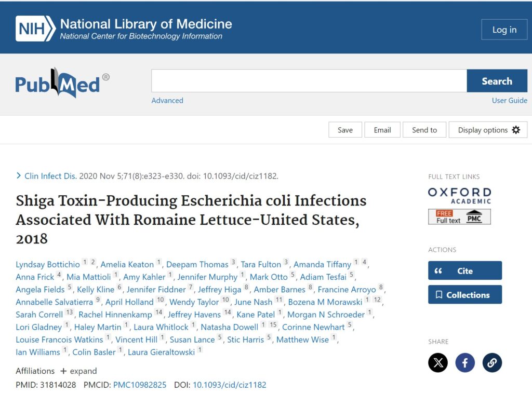The height and width of the screenshot is (394, 532).
Task: Email this citation
Action: pyautogui.click(x=382, y=130)
